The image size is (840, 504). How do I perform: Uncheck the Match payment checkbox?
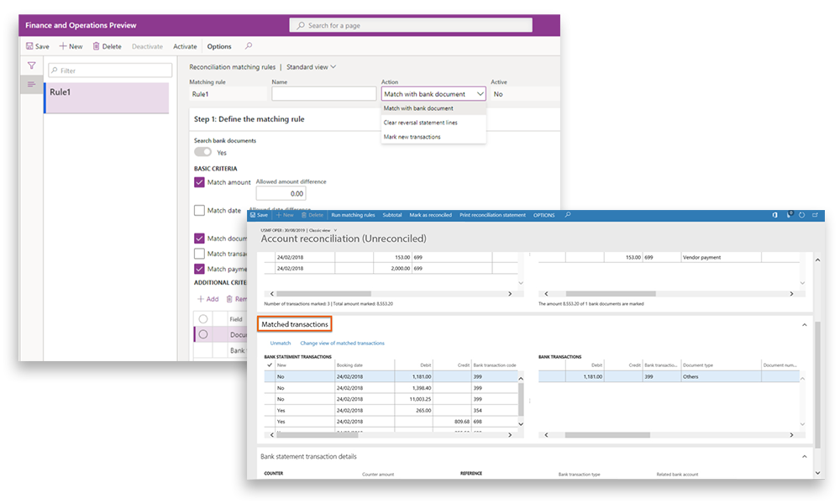point(199,268)
